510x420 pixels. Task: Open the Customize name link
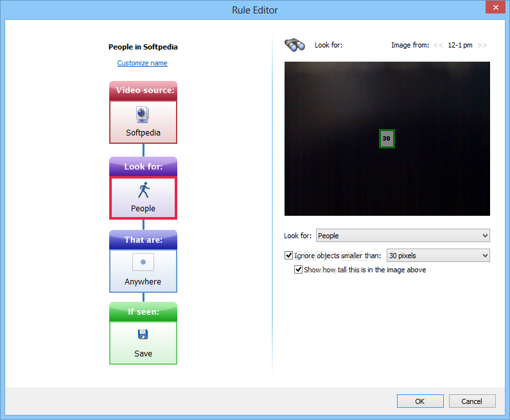pyautogui.click(x=142, y=63)
